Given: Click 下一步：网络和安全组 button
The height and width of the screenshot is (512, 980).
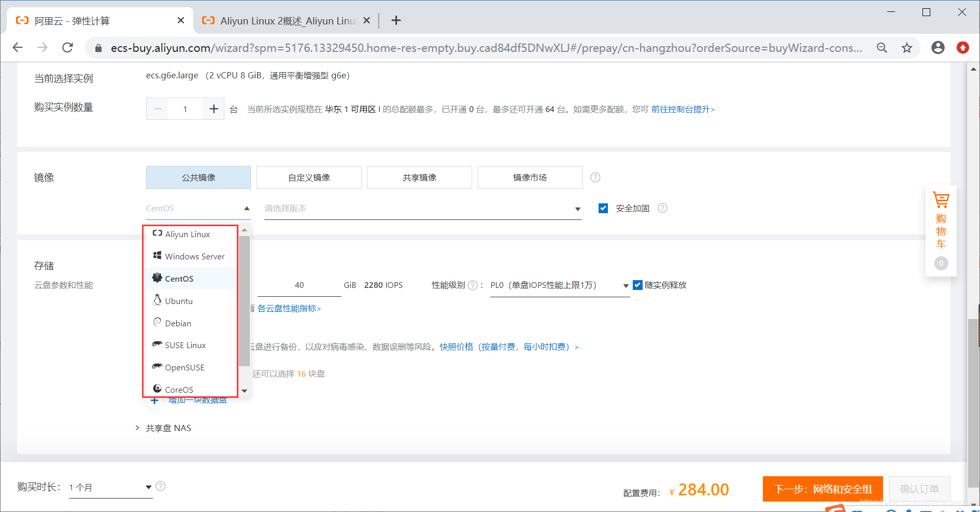Looking at the screenshot, I should (x=822, y=489).
